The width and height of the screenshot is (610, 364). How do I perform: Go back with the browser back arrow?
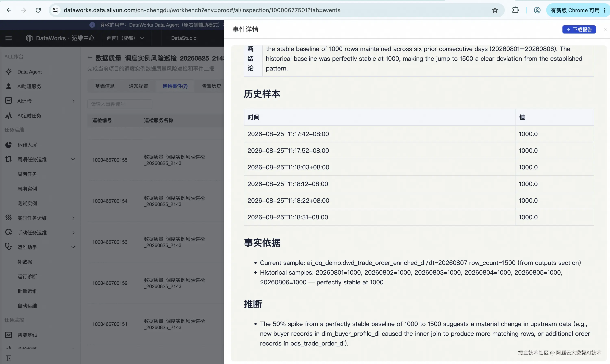[9, 10]
